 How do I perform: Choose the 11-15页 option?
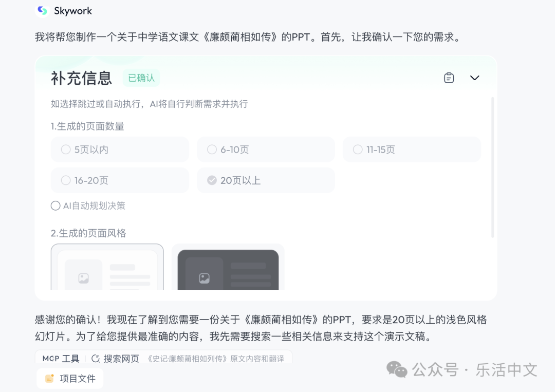click(411, 150)
